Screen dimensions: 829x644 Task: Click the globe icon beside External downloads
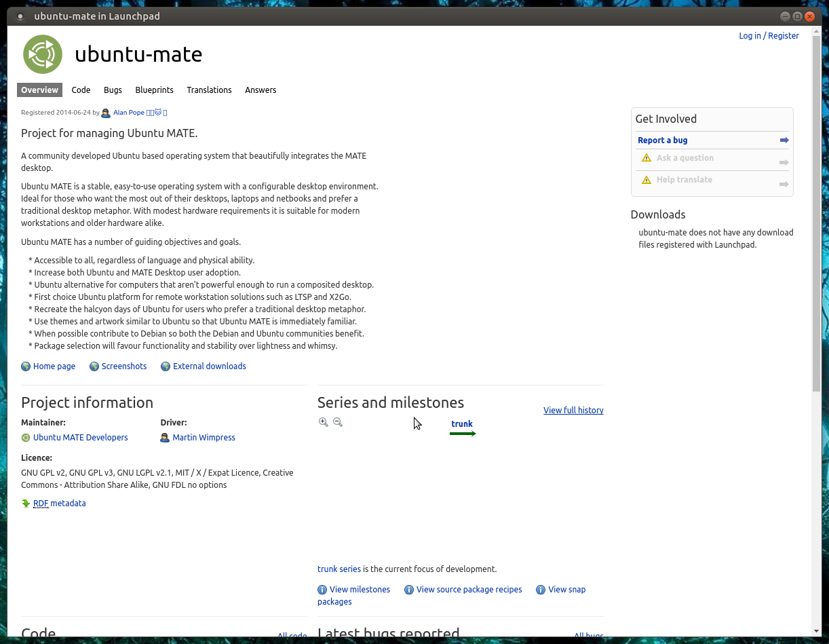point(166,366)
